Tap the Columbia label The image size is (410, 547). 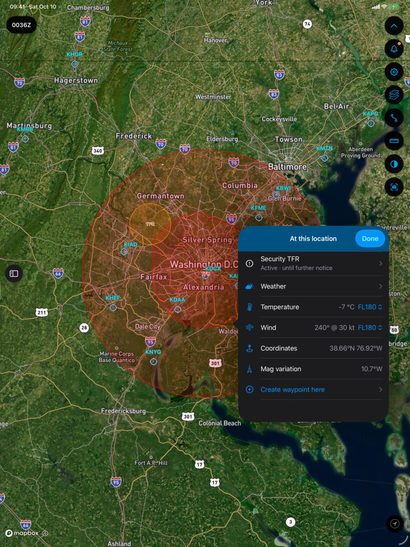click(x=240, y=186)
